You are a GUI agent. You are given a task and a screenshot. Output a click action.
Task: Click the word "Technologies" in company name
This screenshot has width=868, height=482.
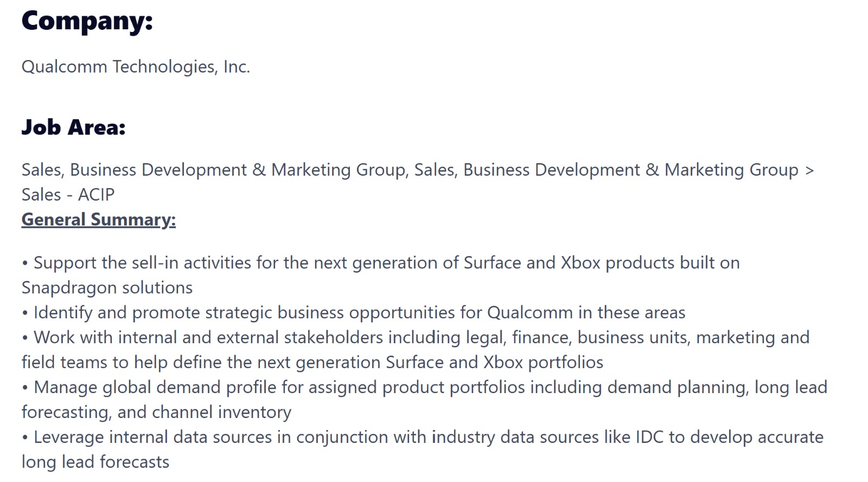tap(165, 67)
